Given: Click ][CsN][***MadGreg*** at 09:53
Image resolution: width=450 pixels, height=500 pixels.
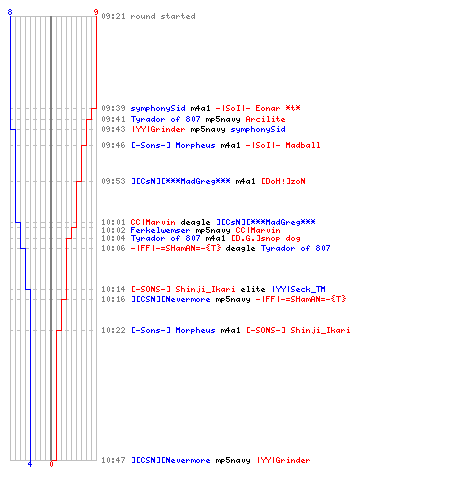Looking at the screenshot, I should (180, 181).
